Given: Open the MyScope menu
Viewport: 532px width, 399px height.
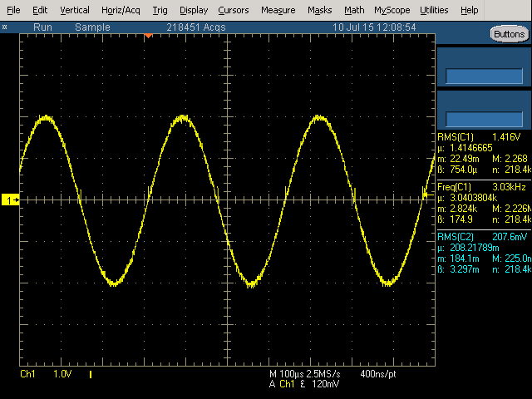Looking at the screenshot, I should [x=392, y=10].
